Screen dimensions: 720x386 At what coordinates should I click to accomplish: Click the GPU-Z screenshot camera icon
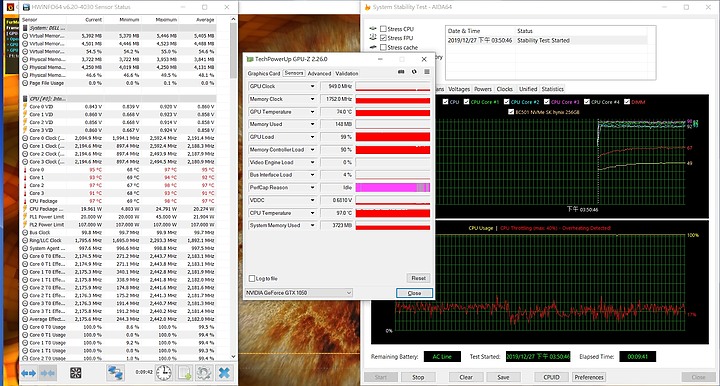point(401,73)
